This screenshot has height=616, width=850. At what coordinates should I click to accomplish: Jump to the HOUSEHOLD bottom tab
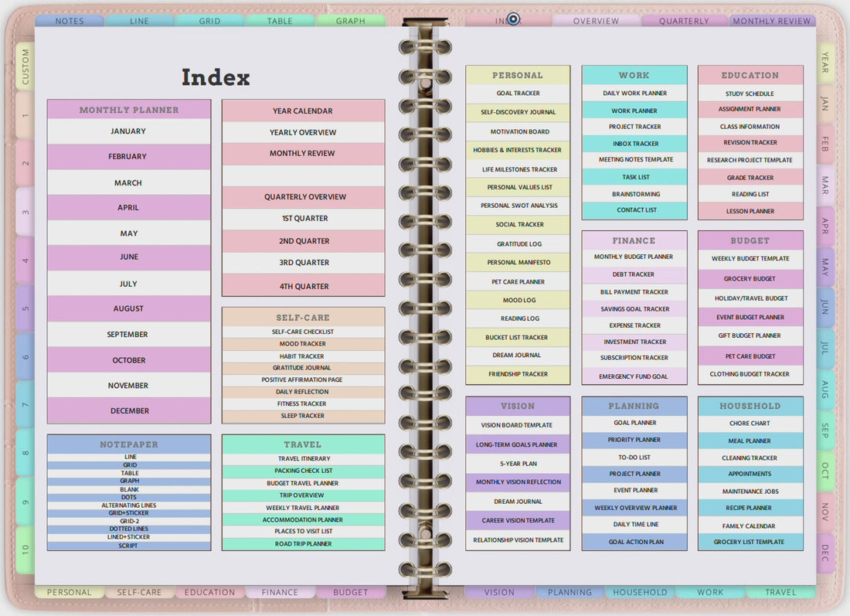[x=641, y=592]
